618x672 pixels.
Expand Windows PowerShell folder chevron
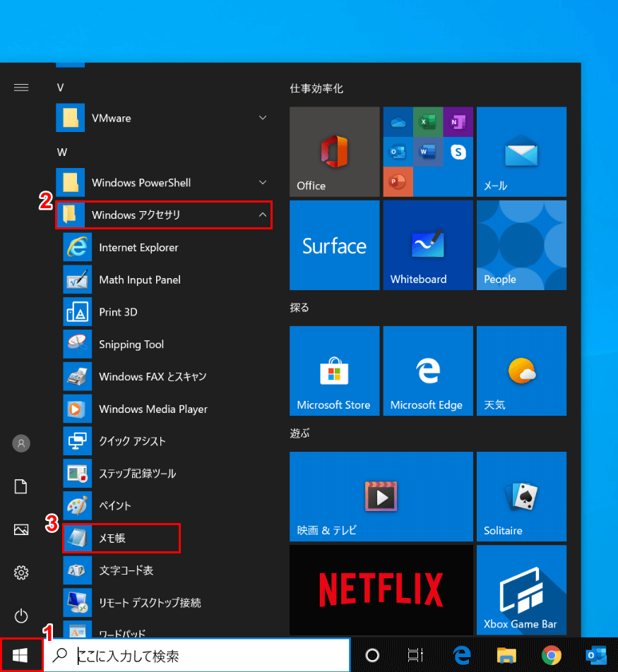263,183
